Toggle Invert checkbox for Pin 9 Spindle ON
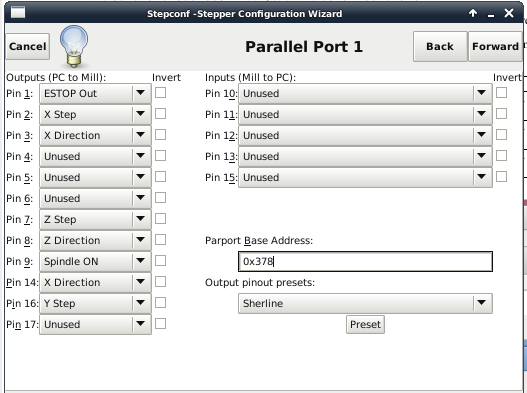 pyautogui.click(x=160, y=261)
